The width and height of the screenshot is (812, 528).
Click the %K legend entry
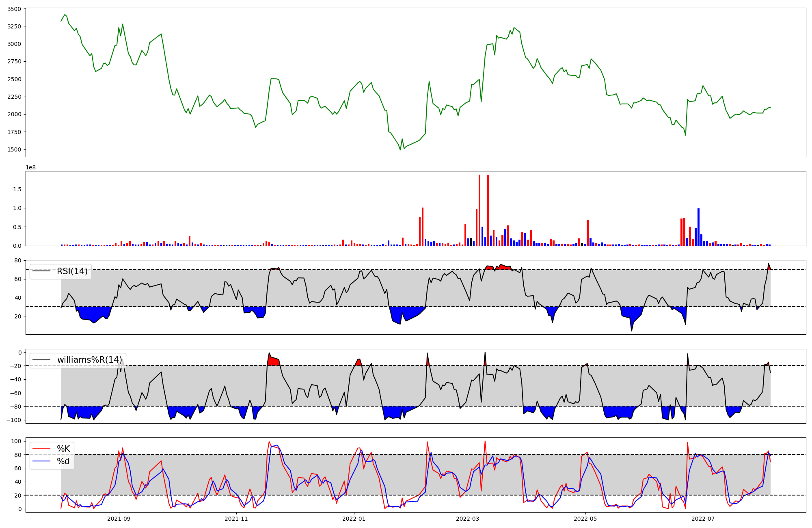tap(63, 449)
